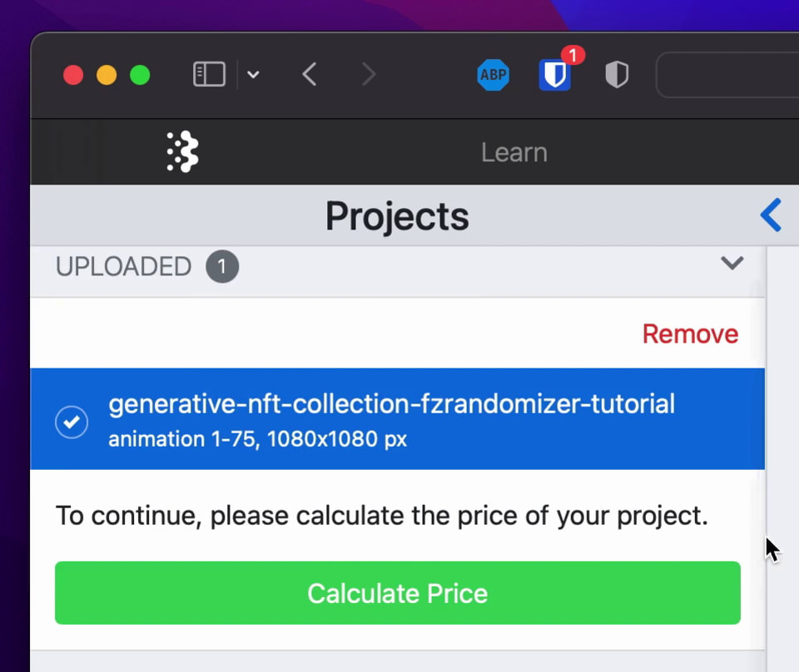Open the blue shield extension with notification badge

point(554,77)
